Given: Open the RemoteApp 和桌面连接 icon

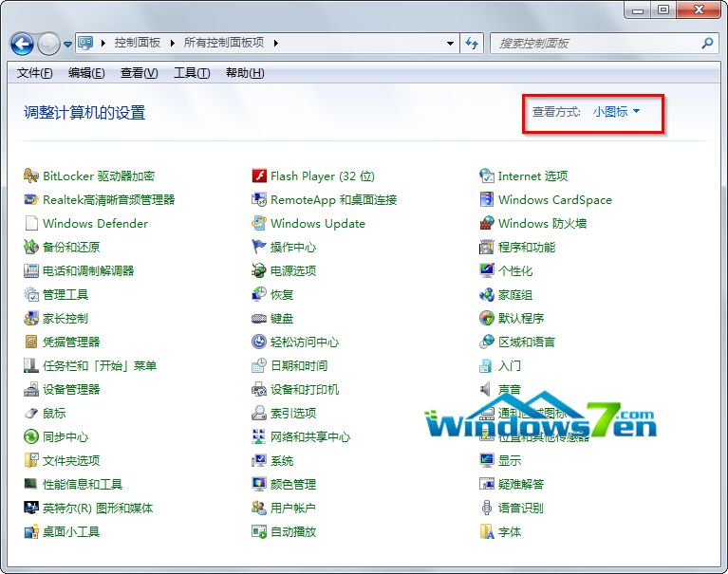Looking at the screenshot, I should click(x=259, y=199).
